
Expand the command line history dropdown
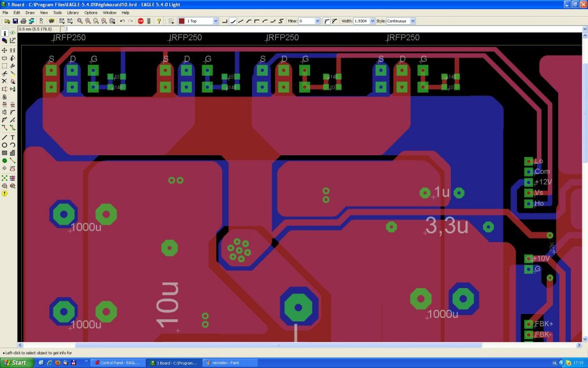(585, 29)
